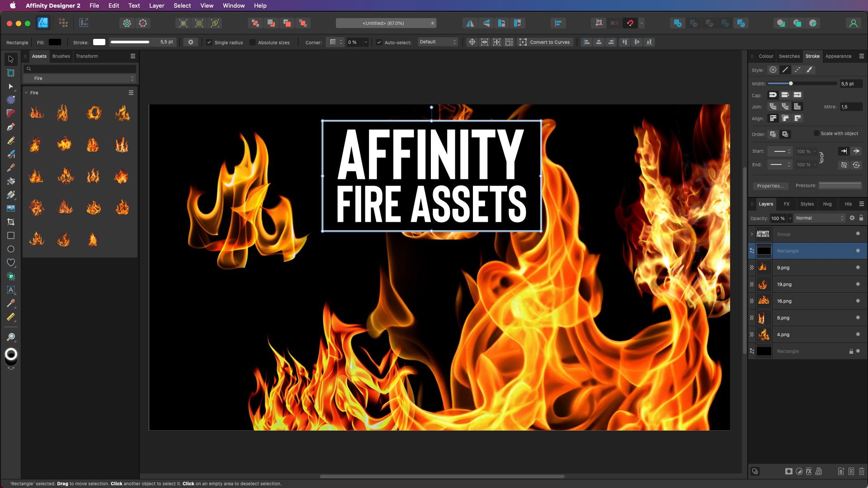Check Scale with object in Stroke panel
This screenshot has width=868, height=488.
tap(817, 133)
